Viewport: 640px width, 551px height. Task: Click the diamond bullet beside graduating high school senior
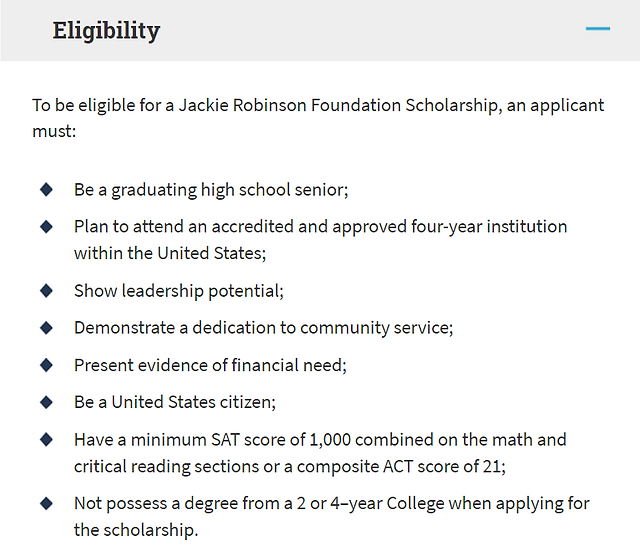coord(47,189)
